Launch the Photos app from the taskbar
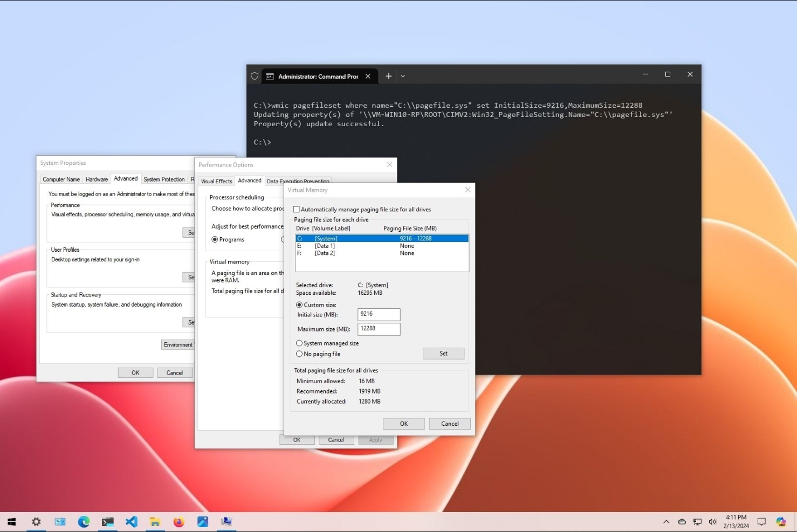This screenshot has height=532, width=797. [x=202, y=521]
